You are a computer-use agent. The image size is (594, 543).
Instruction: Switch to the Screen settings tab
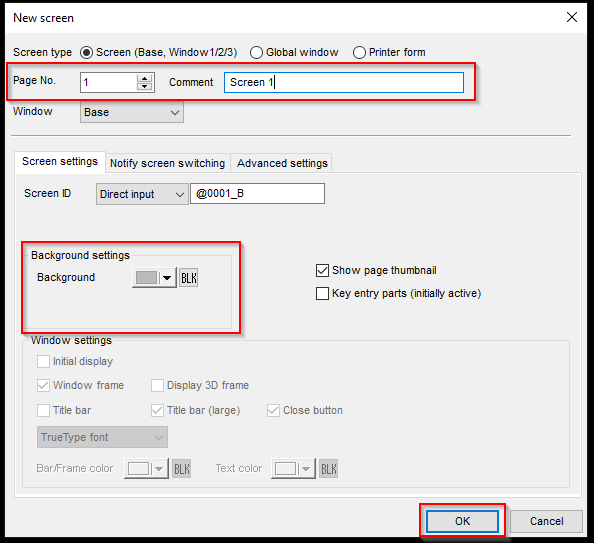tap(60, 162)
